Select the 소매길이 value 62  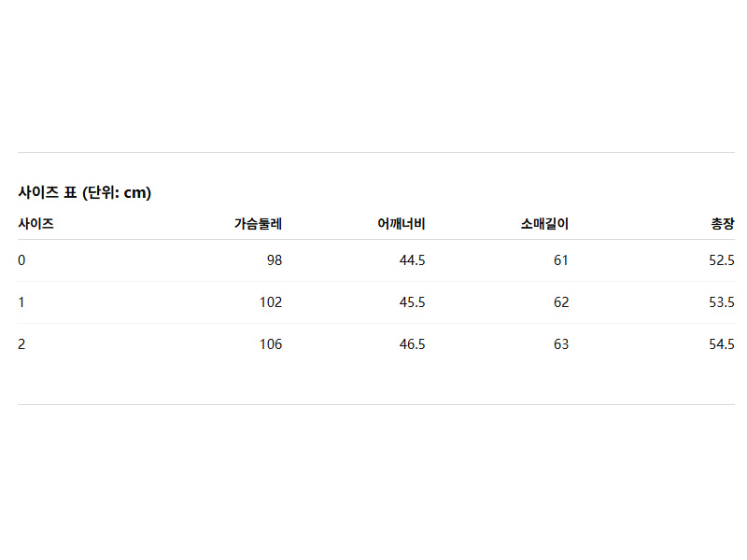tap(560, 302)
